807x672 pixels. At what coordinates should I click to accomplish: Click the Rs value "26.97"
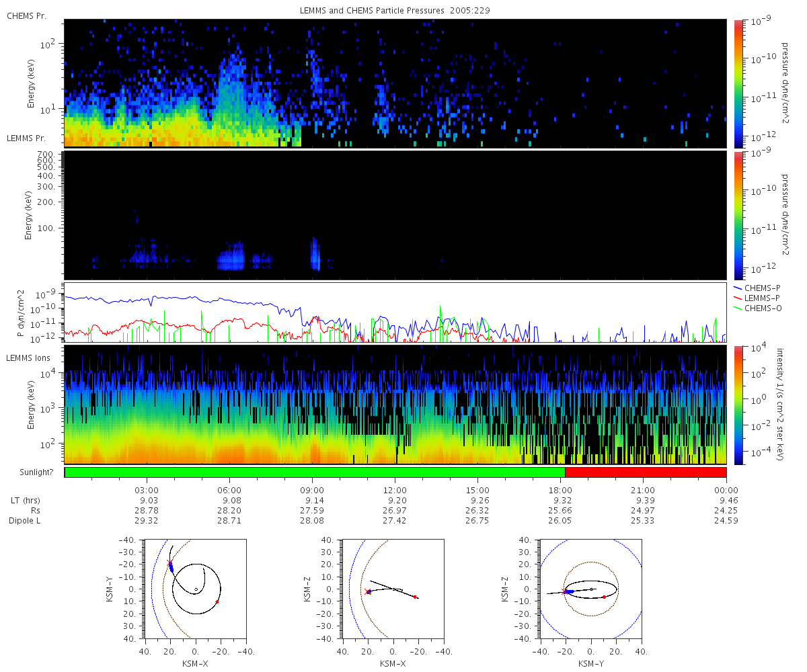pyautogui.click(x=395, y=511)
